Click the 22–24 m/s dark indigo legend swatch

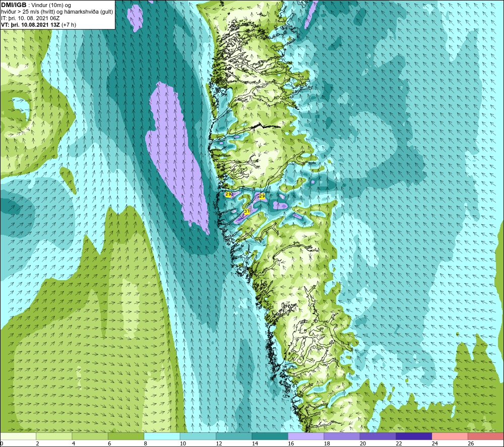pyautogui.click(x=414, y=436)
